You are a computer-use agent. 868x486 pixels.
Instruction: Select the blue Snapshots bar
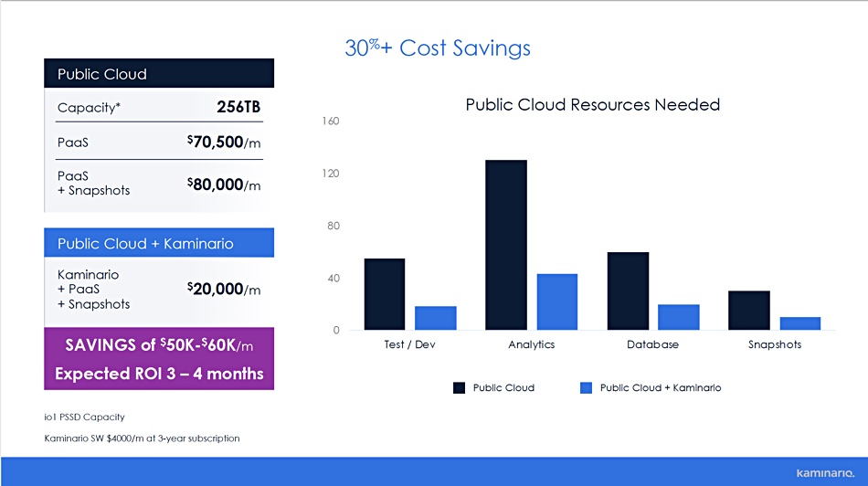799,323
